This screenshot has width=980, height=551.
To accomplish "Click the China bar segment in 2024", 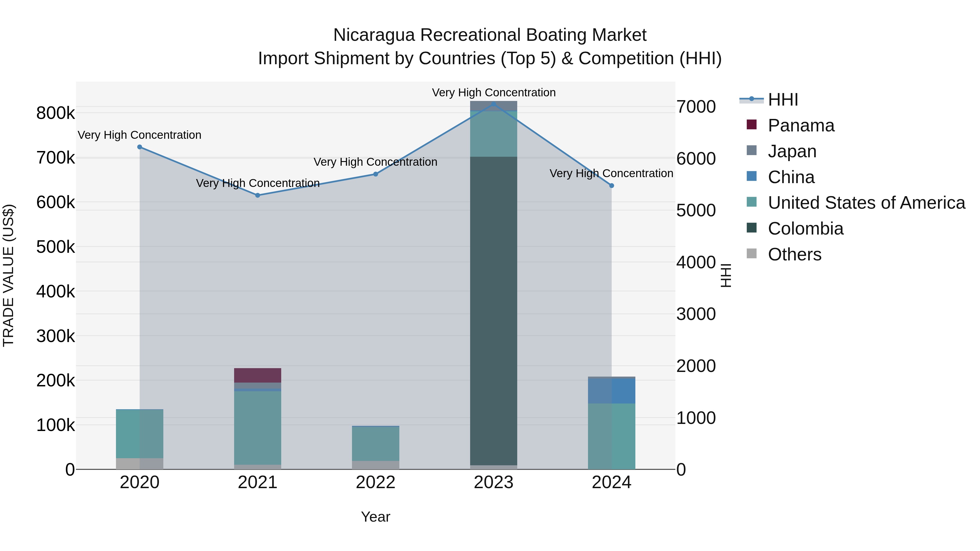I will pos(612,391).
